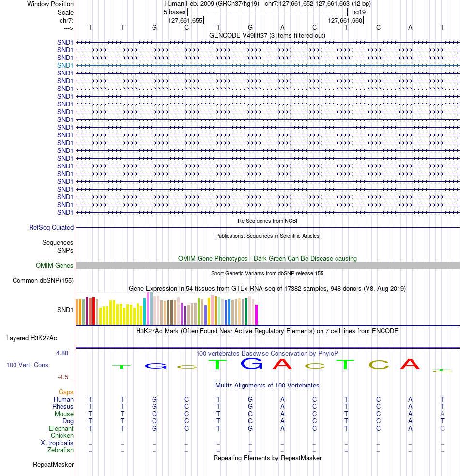460x476 pixels.
Task: Click the RefSeq Curated track label
Action: [x=51, y=227]
